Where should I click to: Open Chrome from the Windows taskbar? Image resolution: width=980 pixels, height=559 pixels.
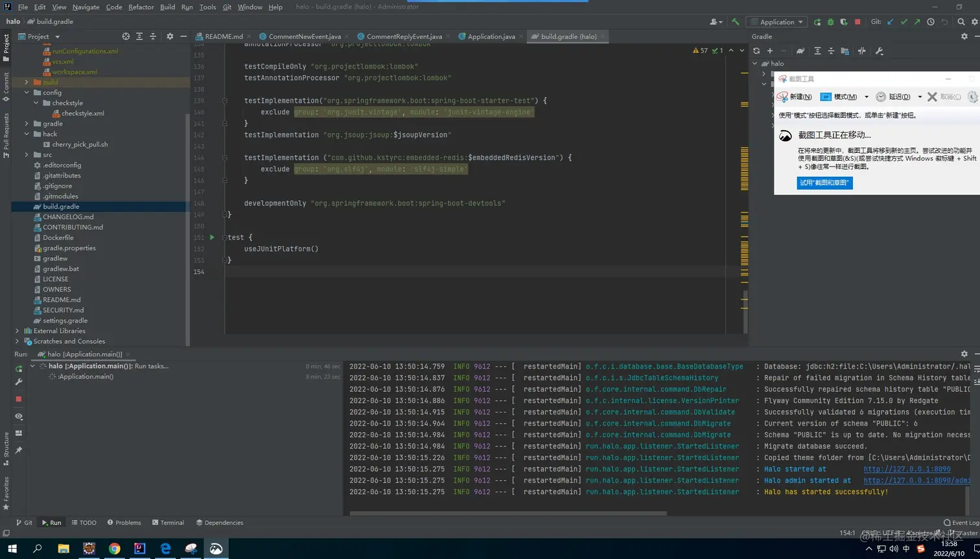point(114,549)
